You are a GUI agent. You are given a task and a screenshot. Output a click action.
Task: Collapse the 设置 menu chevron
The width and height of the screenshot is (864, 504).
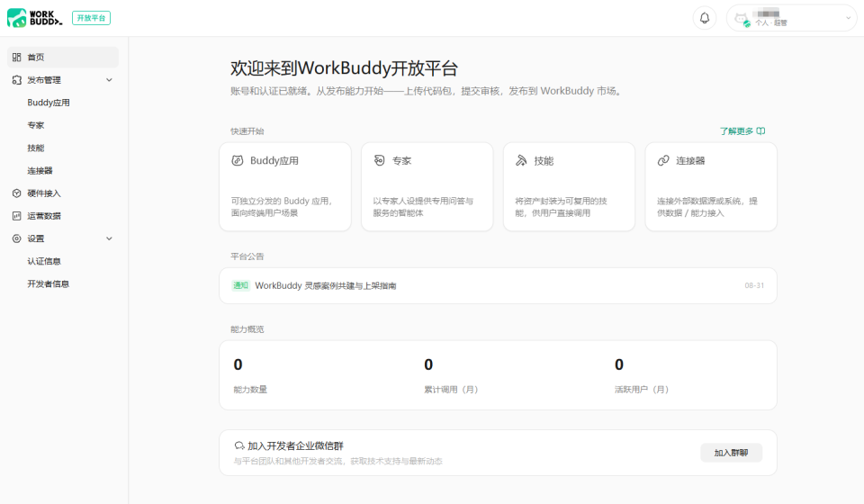(x=109, y=238)
